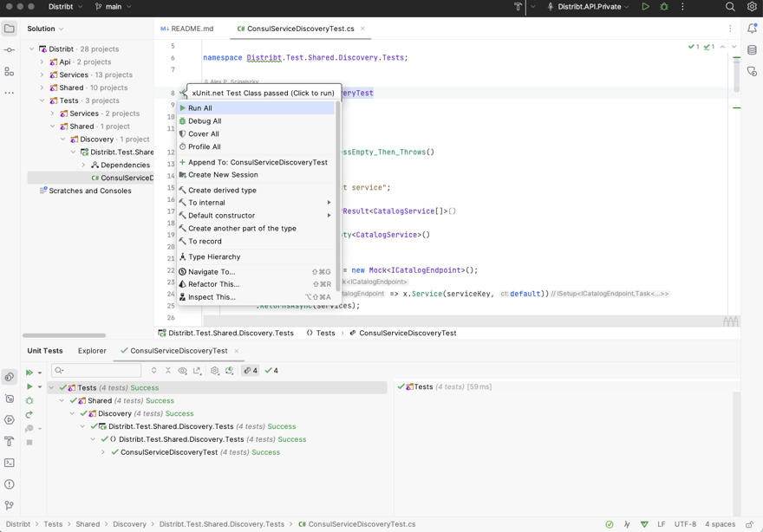Open Distribt.API.Private run configuration dropdown

[589, 7]
